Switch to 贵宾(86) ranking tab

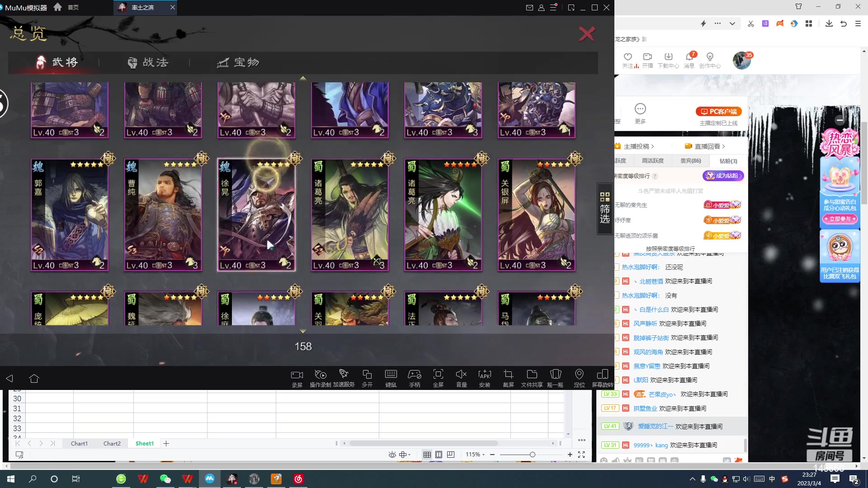(x=690, y=161)
